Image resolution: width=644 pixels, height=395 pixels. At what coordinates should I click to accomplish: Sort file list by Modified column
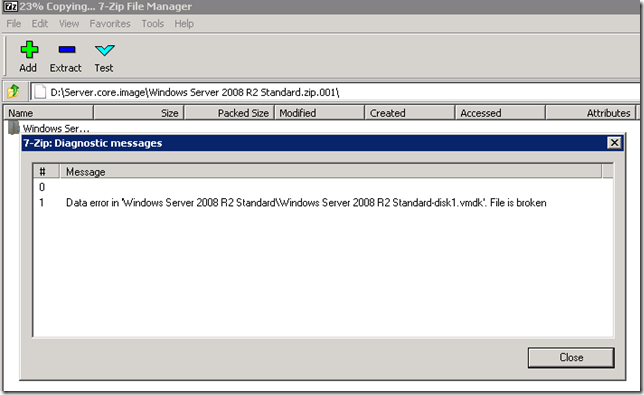point(320,113)
